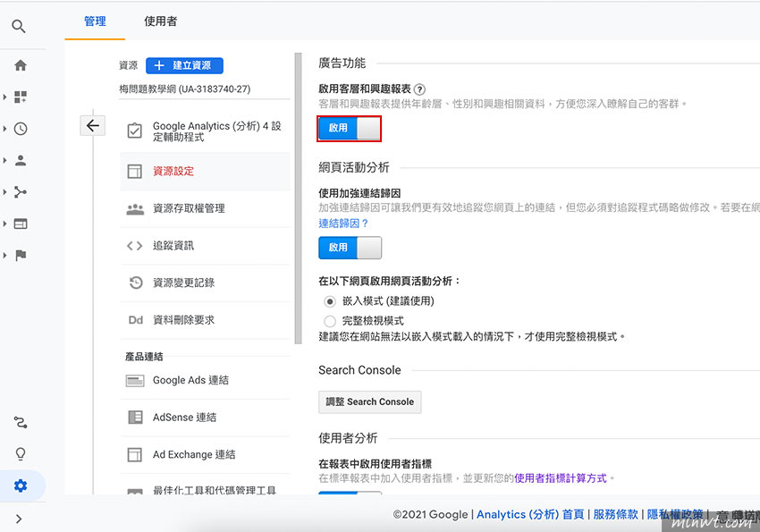Click the checklist icon for GA4 設定輔助程式
This screenshot has height=532, width=760.
134,131
